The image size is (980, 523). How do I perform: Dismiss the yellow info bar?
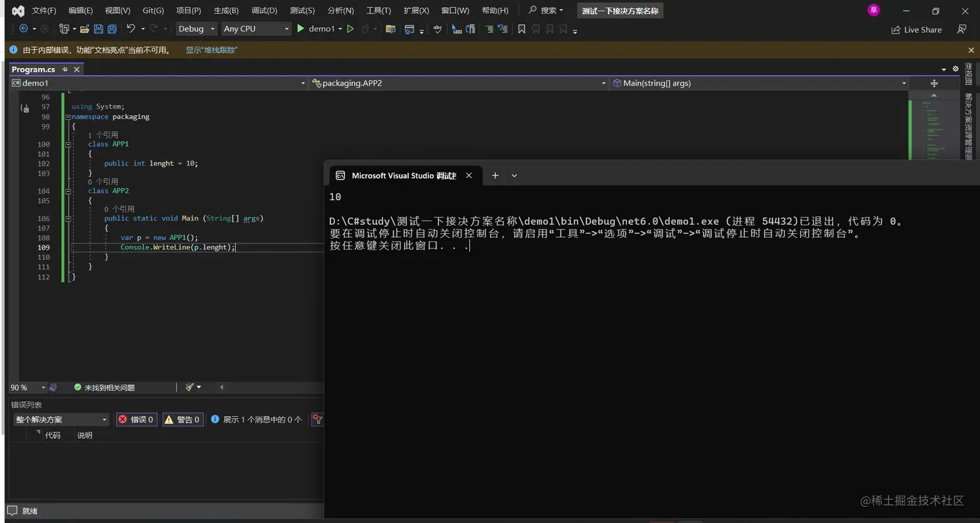971,50
